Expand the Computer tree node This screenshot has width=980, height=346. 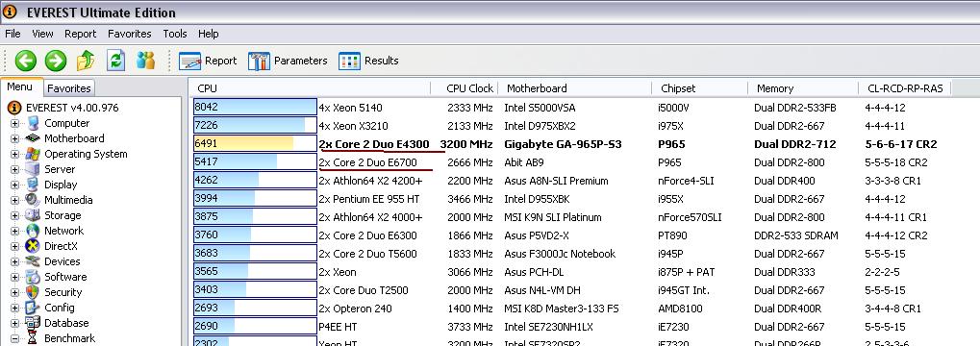tap(15, 124)
